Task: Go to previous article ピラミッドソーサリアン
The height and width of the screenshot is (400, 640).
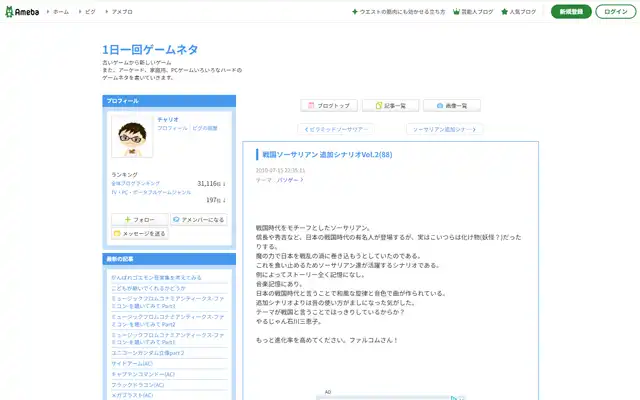Action: point(336,129)
